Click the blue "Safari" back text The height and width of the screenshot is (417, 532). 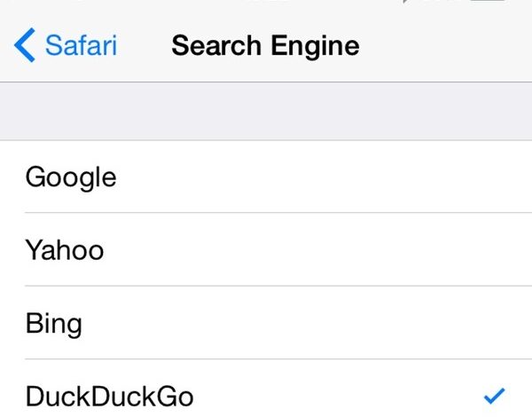click(82, 45)
